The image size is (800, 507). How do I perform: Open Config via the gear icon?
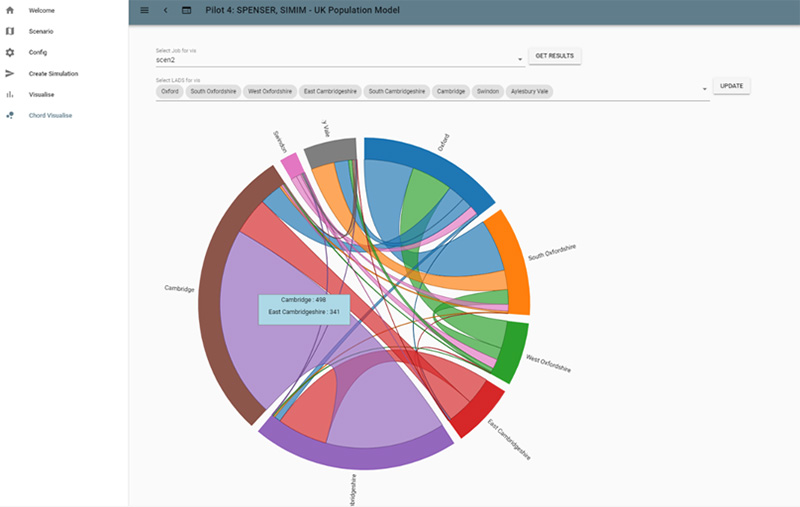10,52
